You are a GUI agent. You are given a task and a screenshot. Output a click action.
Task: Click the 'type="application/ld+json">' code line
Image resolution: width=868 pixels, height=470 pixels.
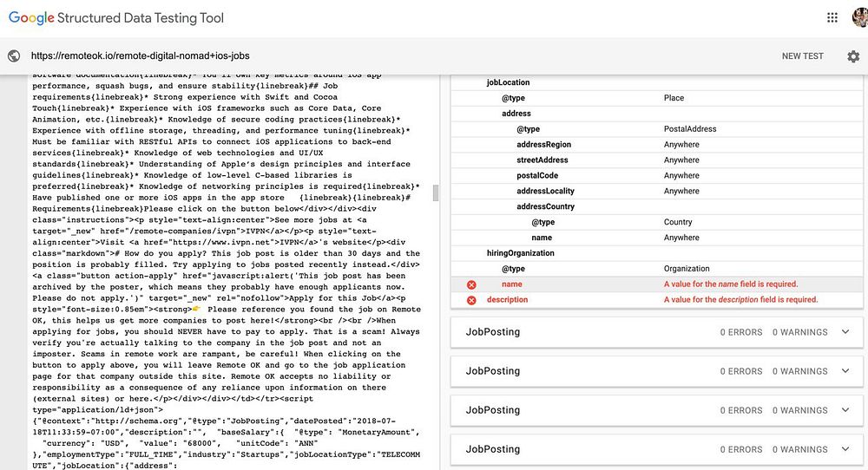97,409
